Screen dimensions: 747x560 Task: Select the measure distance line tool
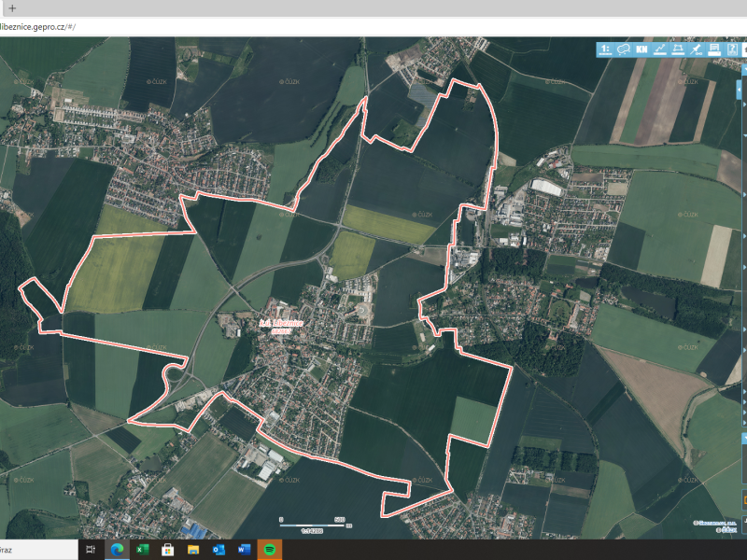pyautogui.click(x=660, y=49)
